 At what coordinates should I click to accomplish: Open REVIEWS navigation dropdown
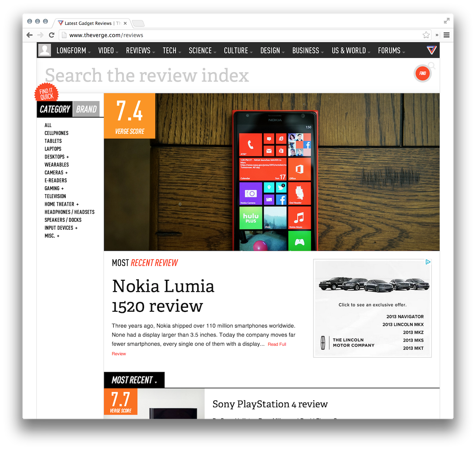point(140,51)
